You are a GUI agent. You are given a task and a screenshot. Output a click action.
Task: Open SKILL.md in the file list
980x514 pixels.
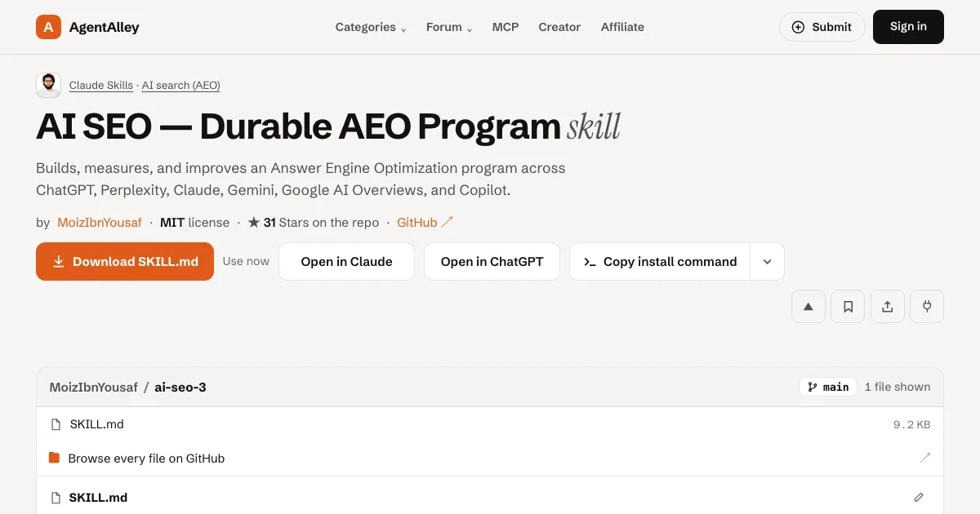tap(97, 424)
